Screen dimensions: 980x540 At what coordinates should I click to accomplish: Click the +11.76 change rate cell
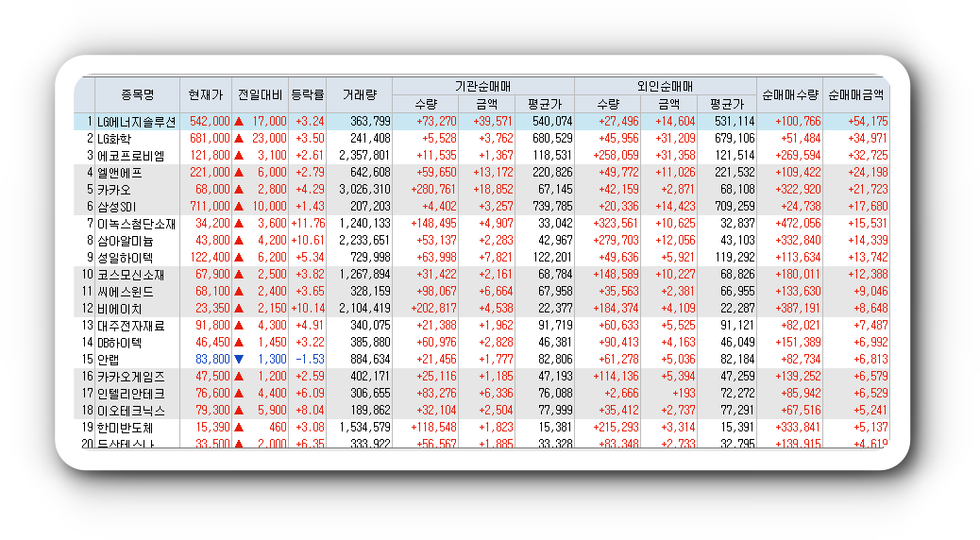308,223
